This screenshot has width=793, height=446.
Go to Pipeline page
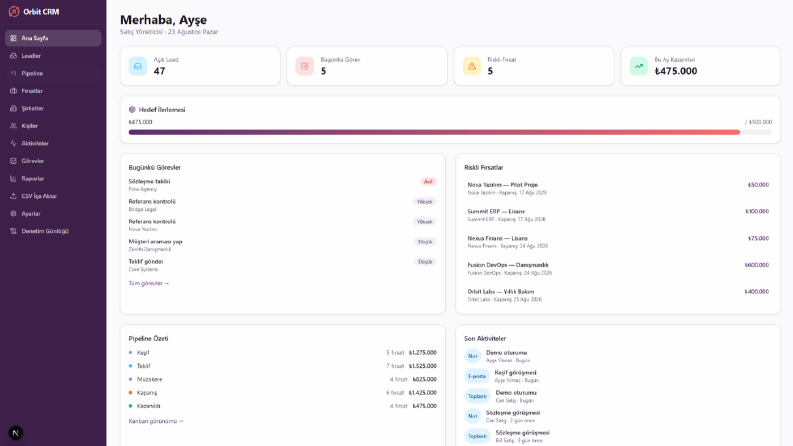(53, 73)
